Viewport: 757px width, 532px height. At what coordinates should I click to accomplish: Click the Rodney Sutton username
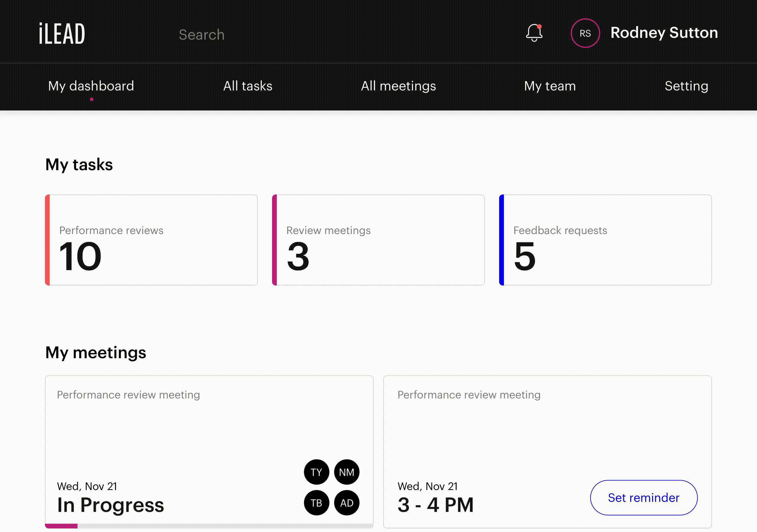664,33
